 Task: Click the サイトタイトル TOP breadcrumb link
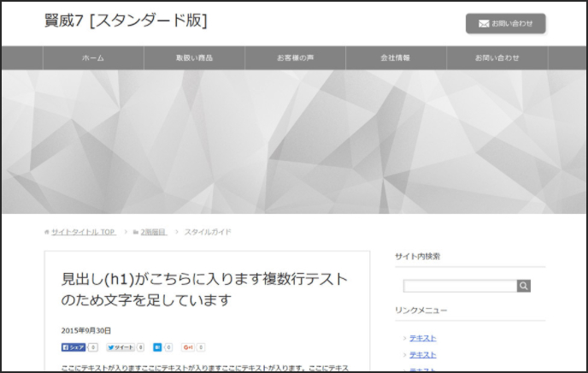point(84,233)
